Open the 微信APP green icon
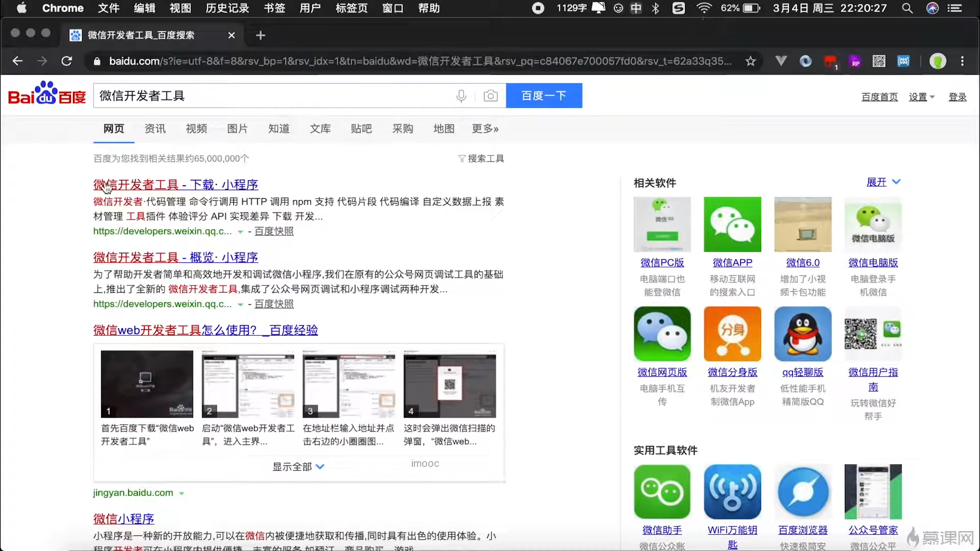980x551 pixels. click(732, 224)
